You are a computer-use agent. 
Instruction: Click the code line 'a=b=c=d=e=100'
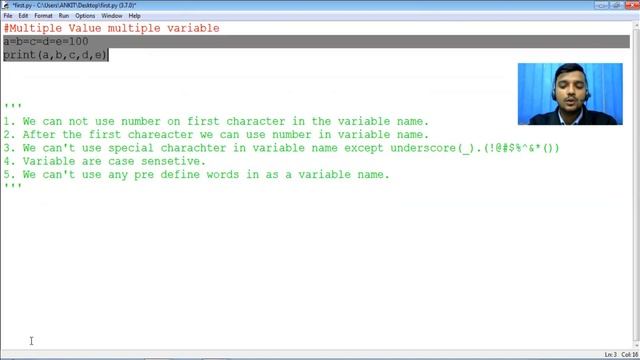[46, 42]
